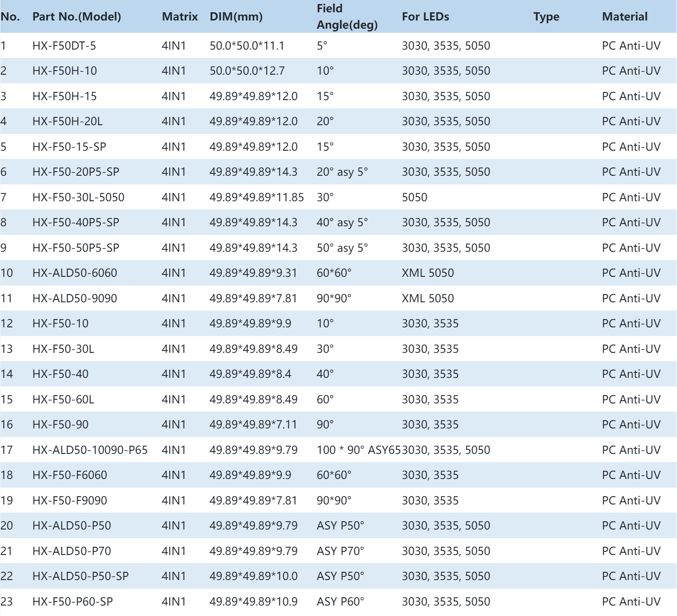Viewport: 677px width, 616px height.
Task: Click the Matrix column header
Action: [180, 17]
